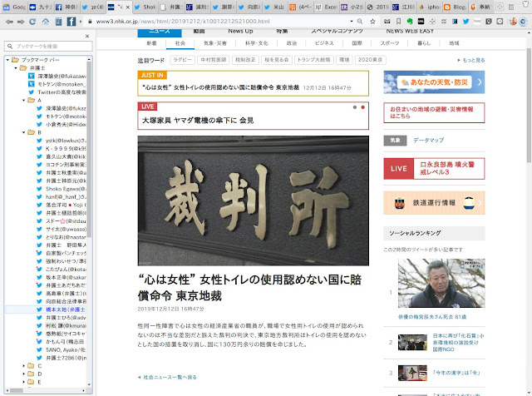Image resolution: width=532 pixels, height=396 pixels.
Task: Click the address bar URL
Action: [183, 22]
